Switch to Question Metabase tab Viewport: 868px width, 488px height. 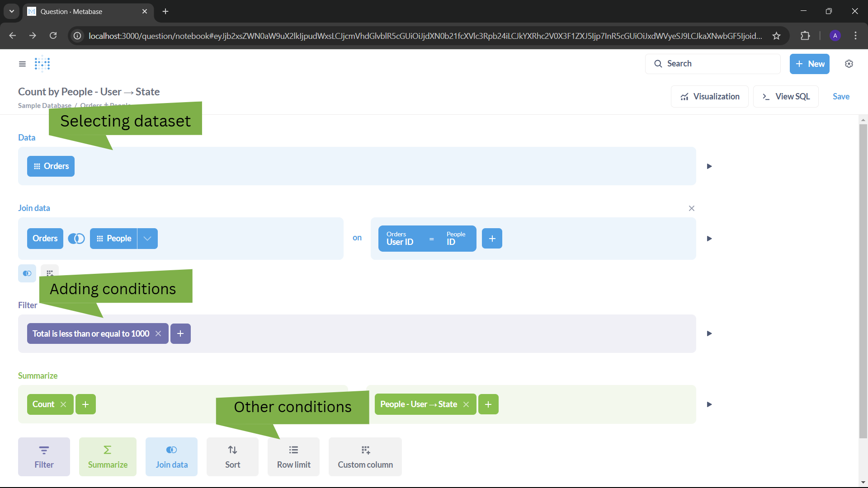click(88, 11)
